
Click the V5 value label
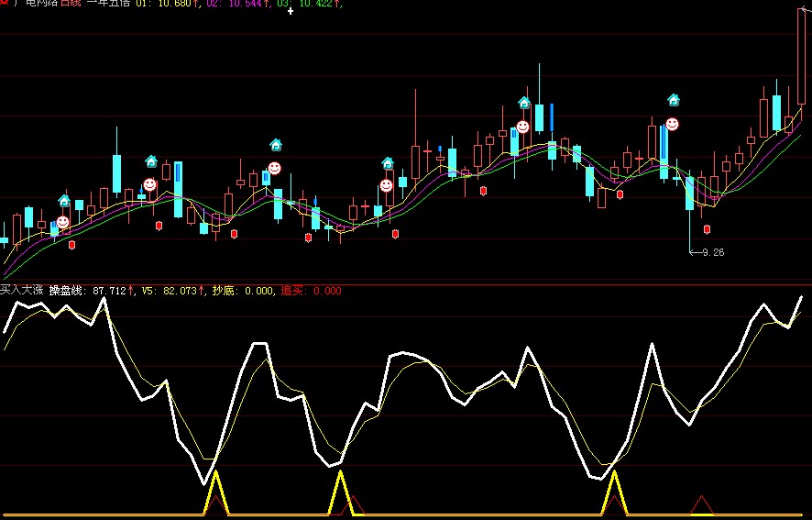click(172, 291)
